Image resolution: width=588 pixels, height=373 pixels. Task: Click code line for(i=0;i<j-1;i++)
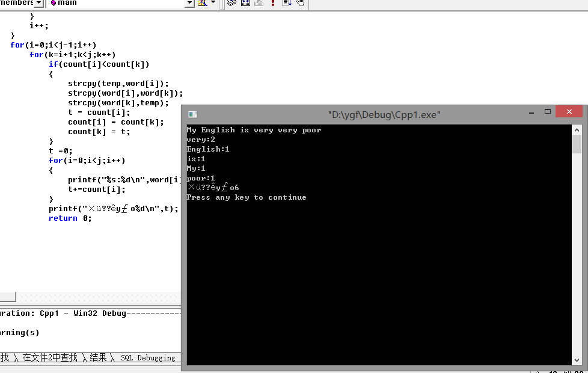coord(54,45)
